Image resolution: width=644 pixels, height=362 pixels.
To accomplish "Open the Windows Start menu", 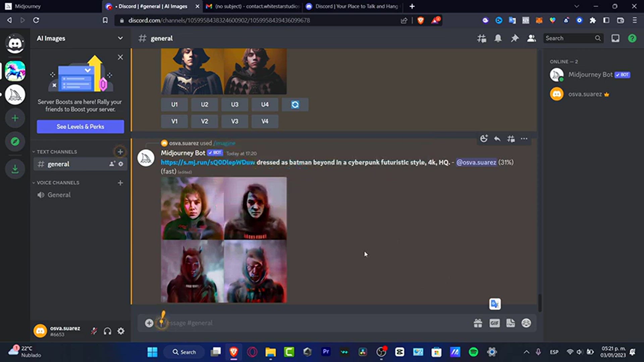I will [152, 352].
